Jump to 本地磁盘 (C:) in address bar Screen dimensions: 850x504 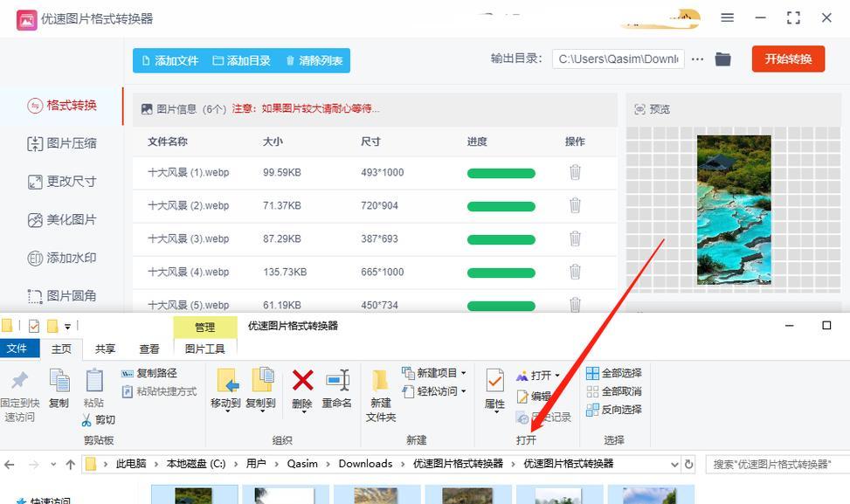196,464
